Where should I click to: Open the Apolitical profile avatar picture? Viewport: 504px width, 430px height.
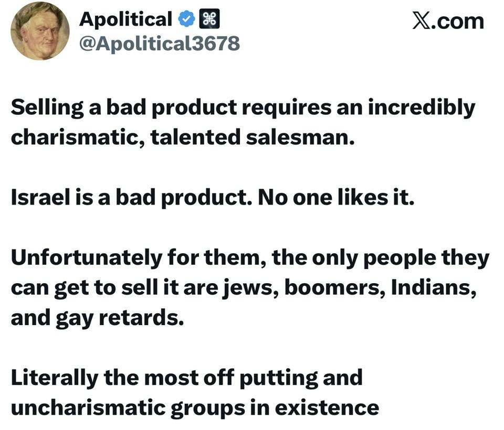pyautogui.click(x=40, y=31)
